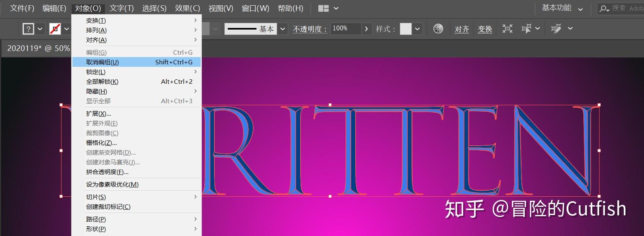The image size is (644, 236).
Task: Expand the 基本 stroke profile dropdown
Action: (x=283, y=29)
